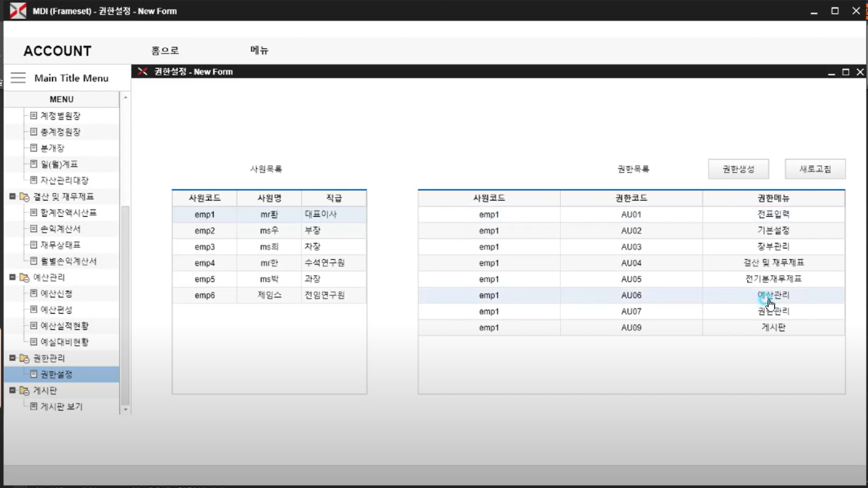This screenshot has height=488, width=868.
Task: Open the 월별손익계산서 menu entry
Action: click(69, 261)
